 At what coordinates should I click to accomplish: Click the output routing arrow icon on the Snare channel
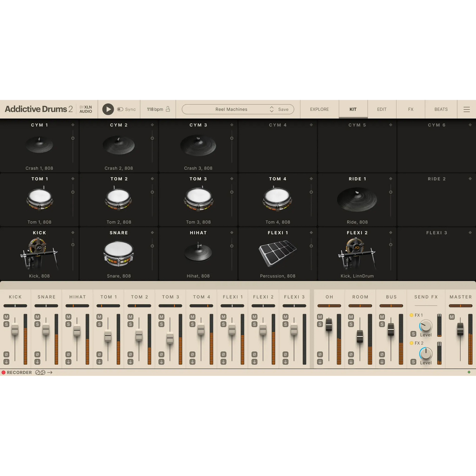[37, 361]
